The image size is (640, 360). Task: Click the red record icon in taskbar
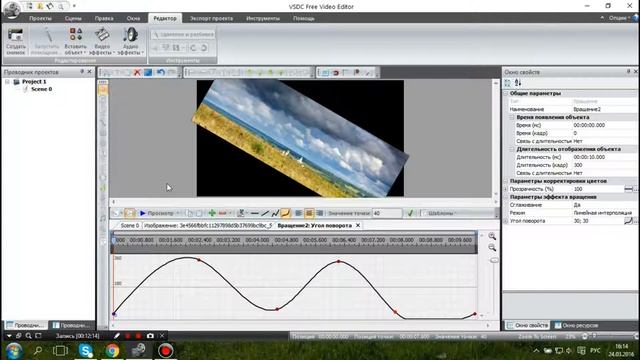[165, 351]
